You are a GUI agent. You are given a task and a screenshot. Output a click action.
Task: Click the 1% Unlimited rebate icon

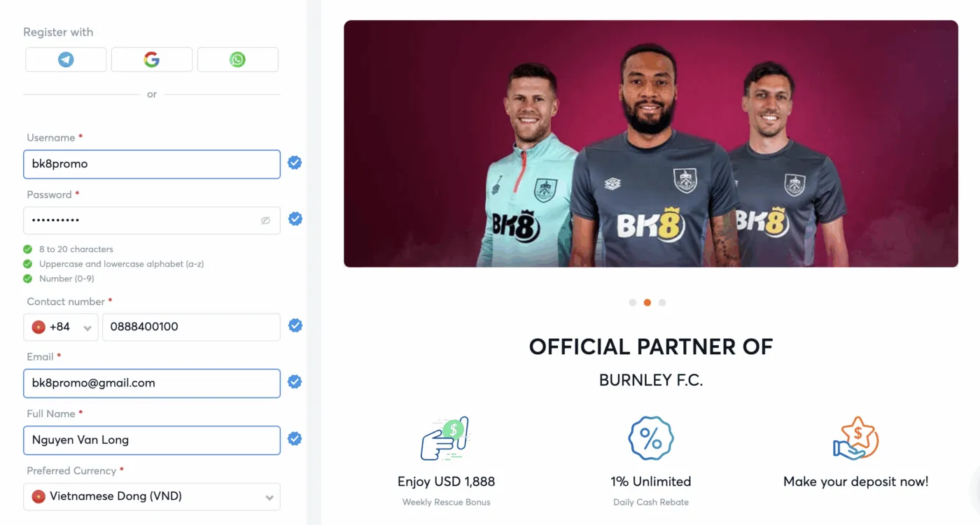(650, 439)
